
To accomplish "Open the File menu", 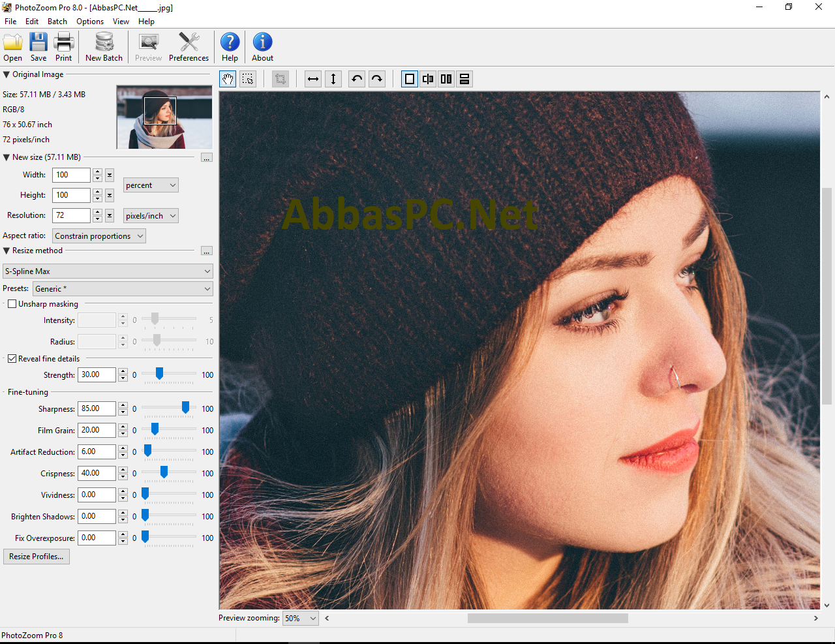I will (x=10, y=22).
